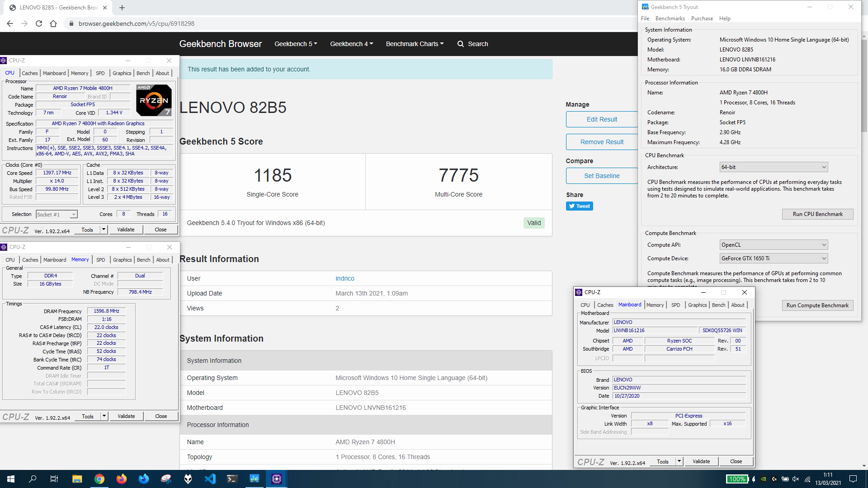Open the Purchase menu in Geekbench
The height and width of the screenshot is (488, 868).
[x=702, y=19]
